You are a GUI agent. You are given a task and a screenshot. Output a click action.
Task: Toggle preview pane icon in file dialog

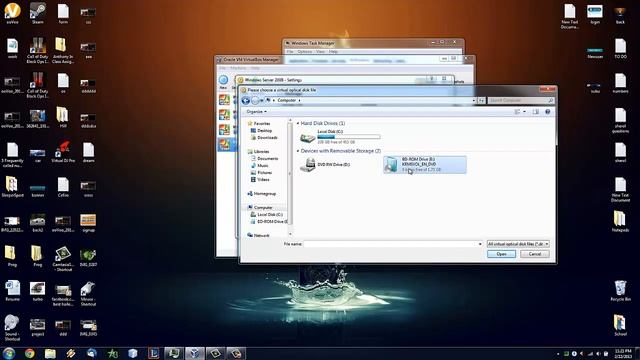pyautogui.click(x=536, y=112)
